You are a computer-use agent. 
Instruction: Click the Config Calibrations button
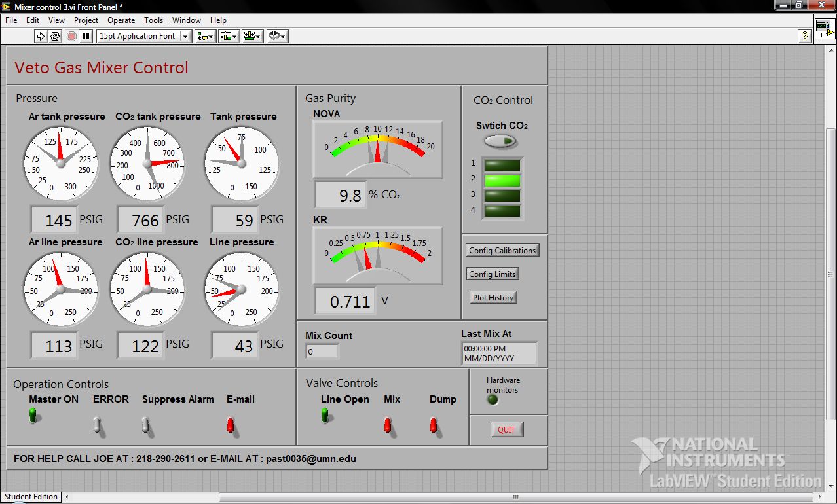pyautogui.click(x=502, y=251)
